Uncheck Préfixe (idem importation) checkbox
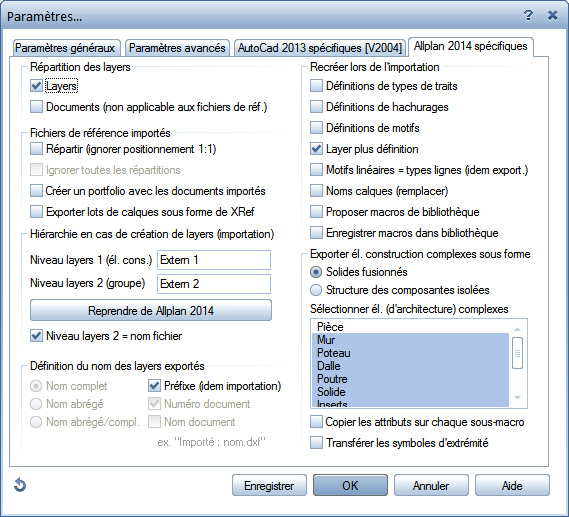Image resolution: width=569 pixels, height=517 pixels. (x=154, y=386)
